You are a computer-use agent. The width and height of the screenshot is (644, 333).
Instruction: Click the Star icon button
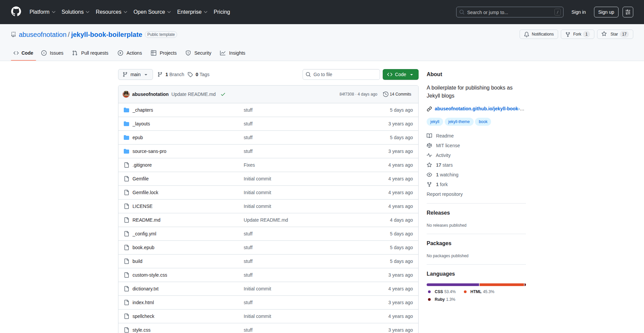click(x=604, y=34)
